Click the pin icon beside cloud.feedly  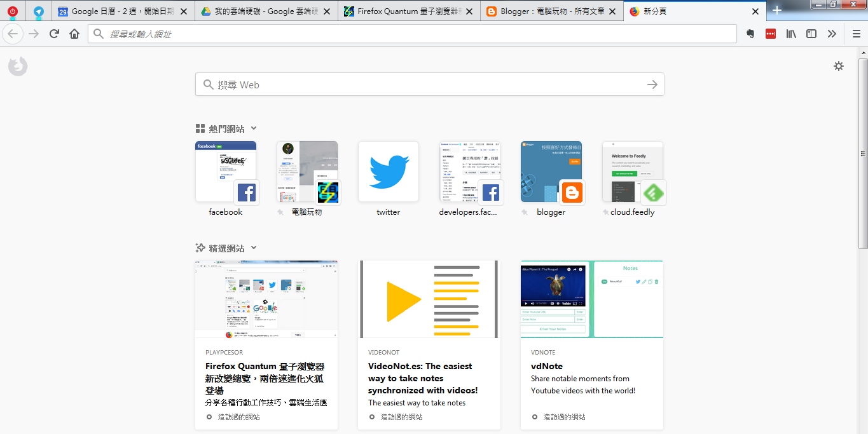[606, 212]
